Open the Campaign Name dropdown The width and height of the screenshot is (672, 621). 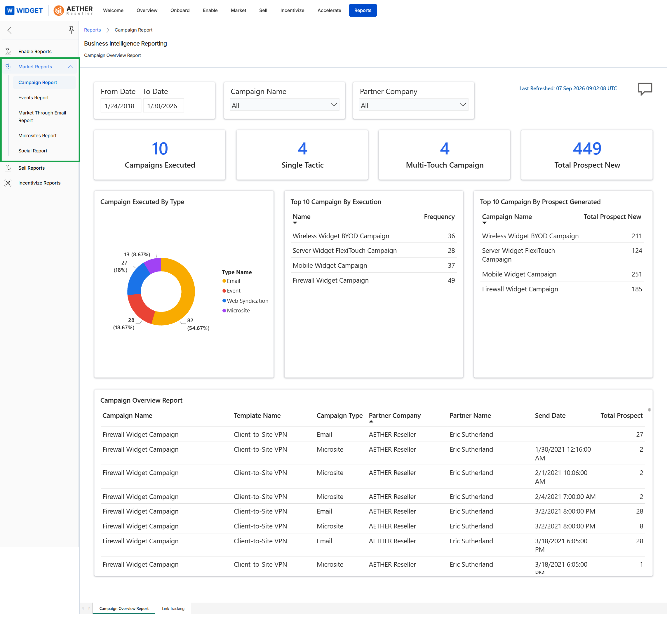coord(284,105)
